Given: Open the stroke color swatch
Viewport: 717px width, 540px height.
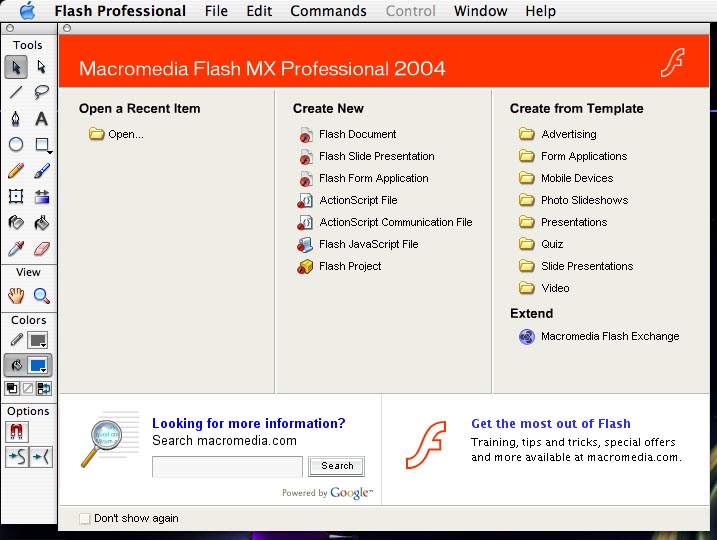Looking at the screenshot, I should pos(38,340).
